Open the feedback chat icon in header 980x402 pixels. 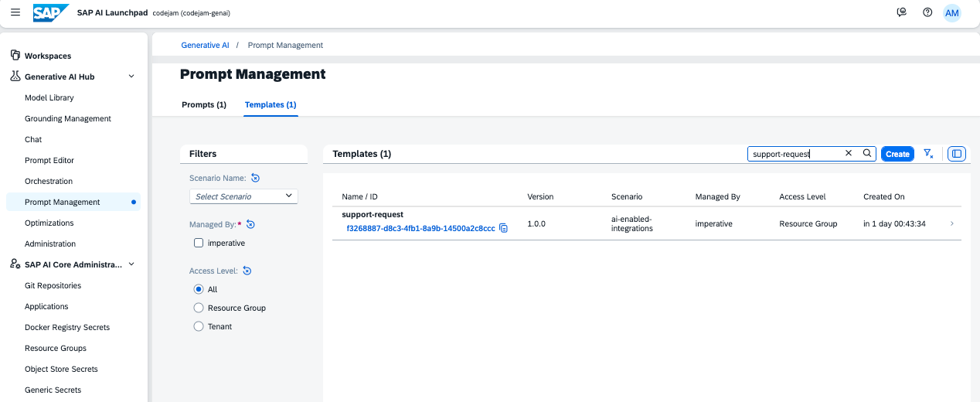click(901, 12)
